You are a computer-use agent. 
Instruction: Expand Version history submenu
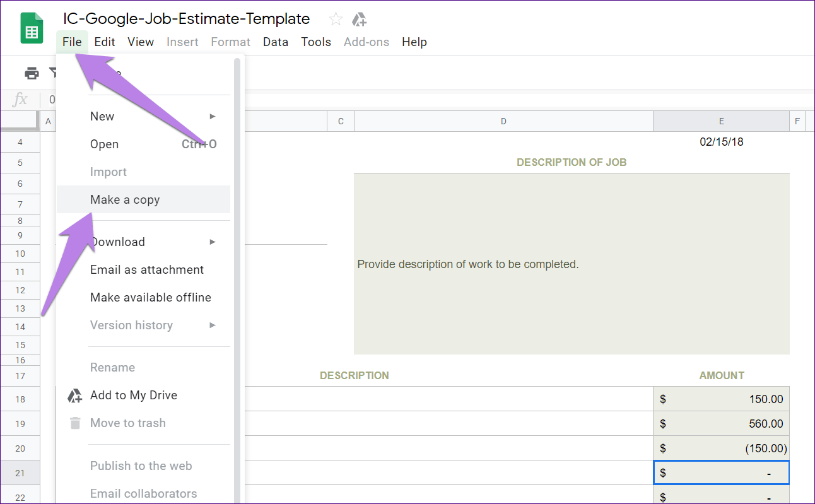(144, 325)
